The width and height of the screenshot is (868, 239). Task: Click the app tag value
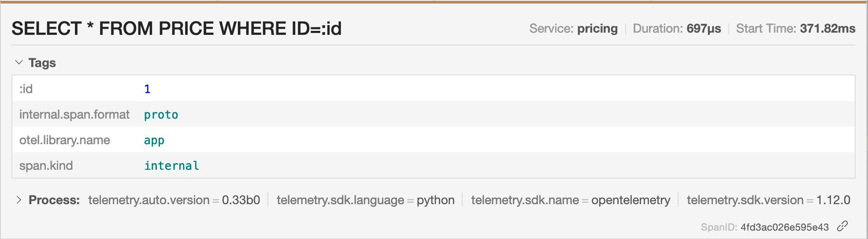(x=154, y=140)
